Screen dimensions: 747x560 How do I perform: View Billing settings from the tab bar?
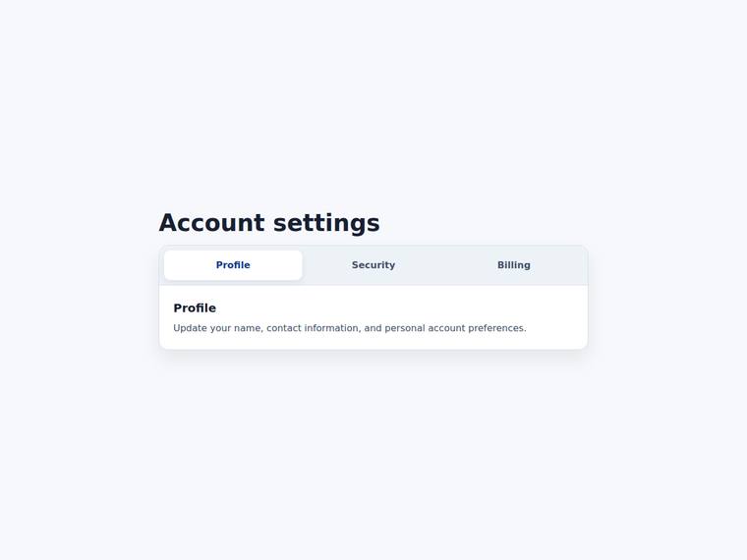(513, 265)
